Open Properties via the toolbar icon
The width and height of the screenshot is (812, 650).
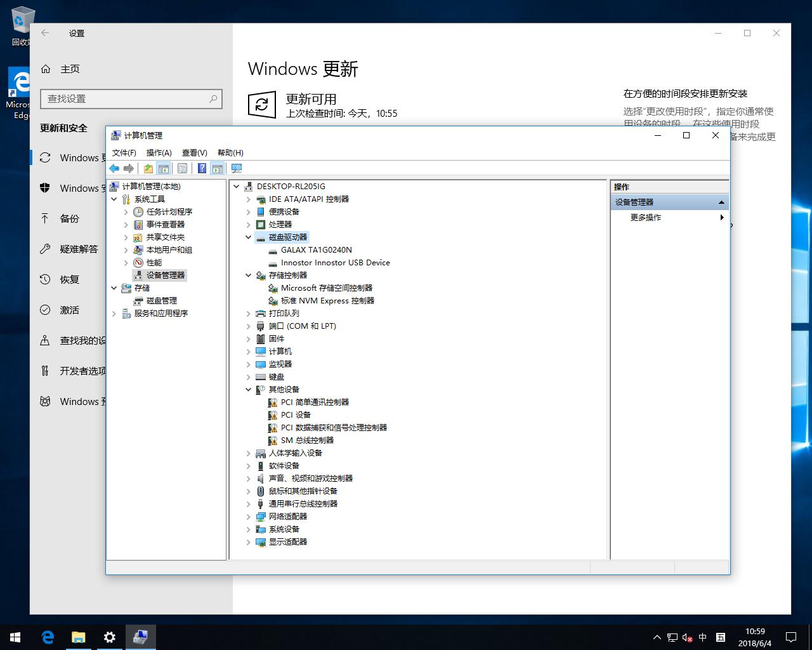(183, 168)
